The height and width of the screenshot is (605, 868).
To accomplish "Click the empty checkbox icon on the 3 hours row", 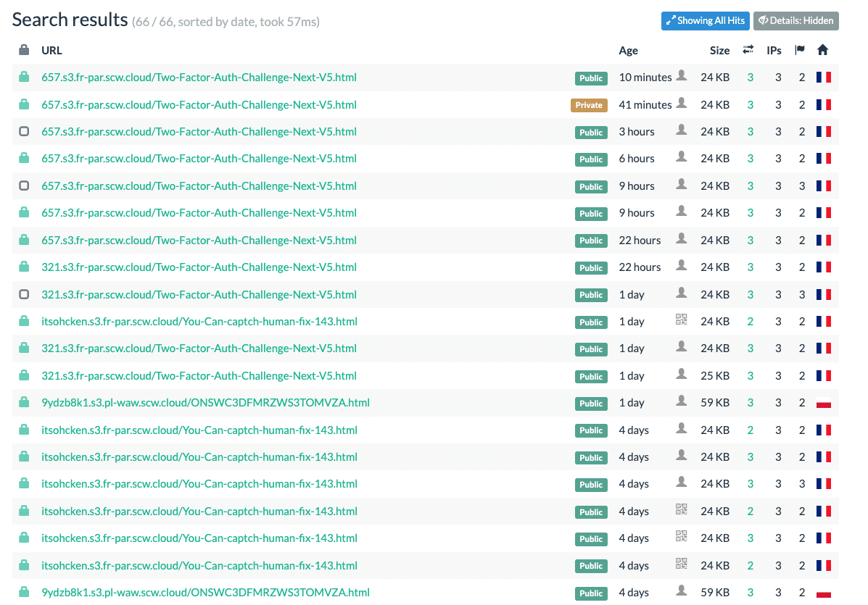I will pos(24,132).
